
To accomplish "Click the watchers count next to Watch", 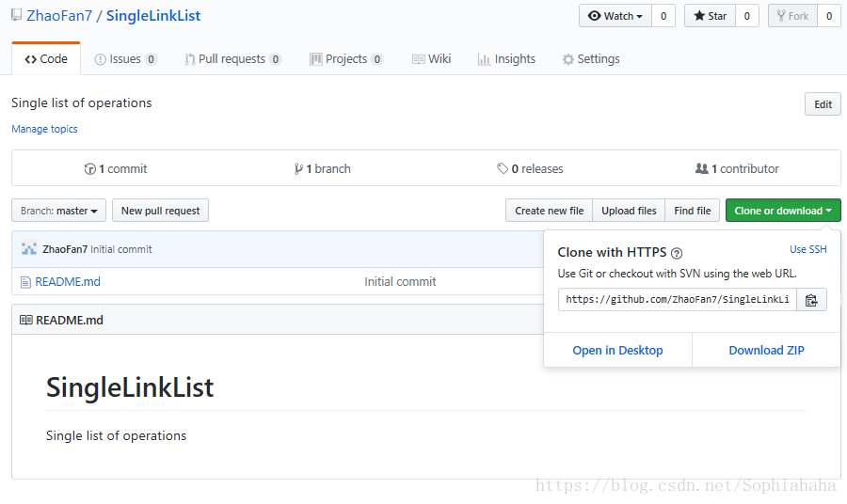I will tap(663, 16).
